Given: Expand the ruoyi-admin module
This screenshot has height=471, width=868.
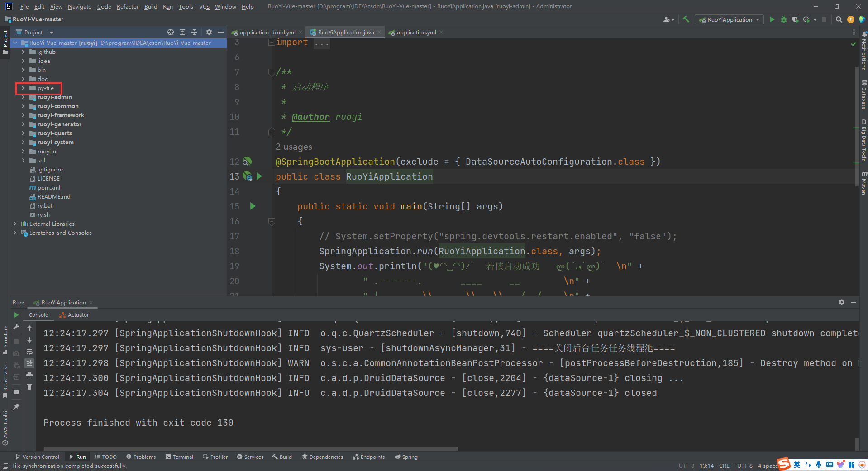Looking at the screenshot, I should (x=23, y=97).
